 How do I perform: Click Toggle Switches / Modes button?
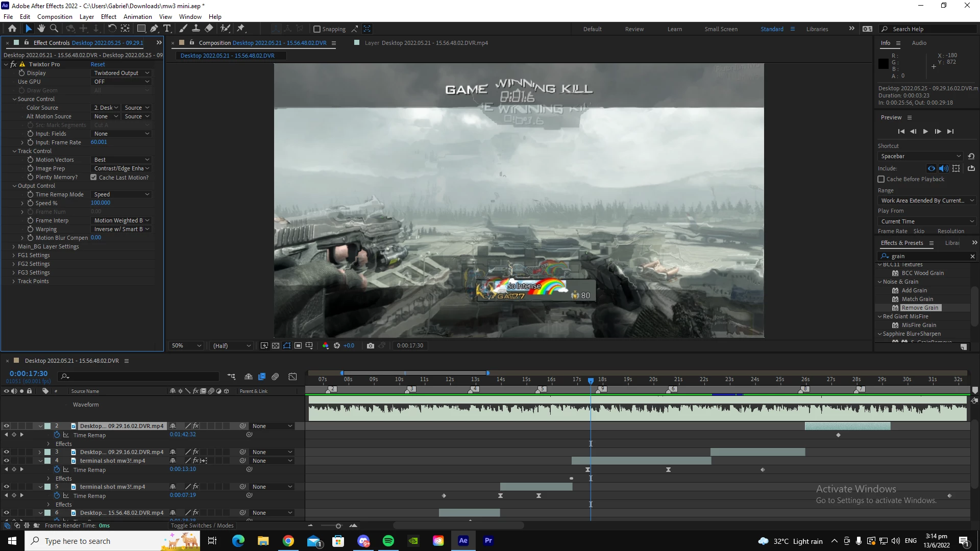pos(202,525)
